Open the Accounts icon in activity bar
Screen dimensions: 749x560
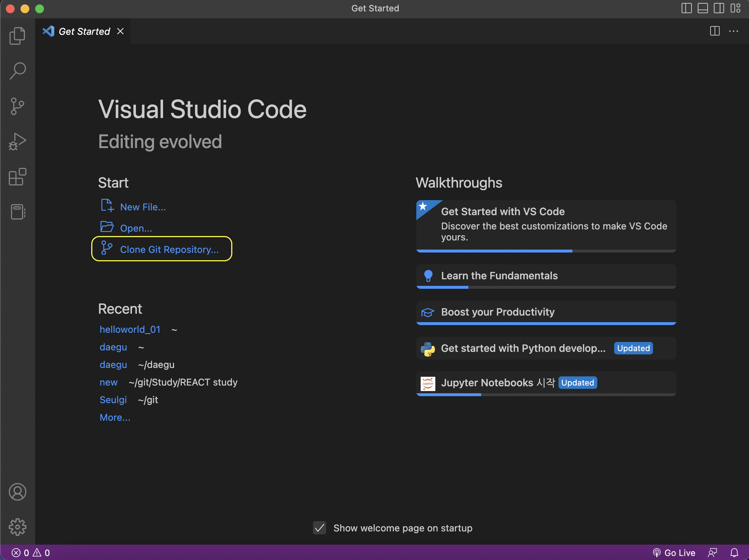tap(17, 491)
